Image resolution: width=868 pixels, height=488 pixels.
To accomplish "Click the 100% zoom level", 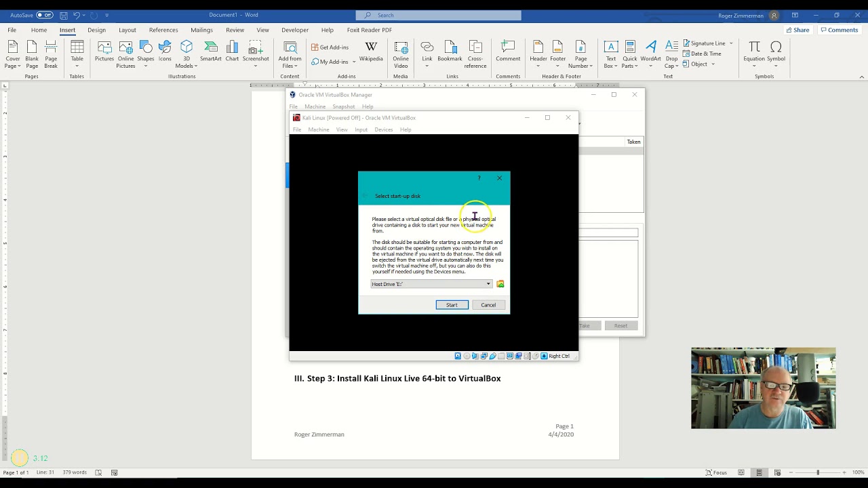I will click(858, 472).
